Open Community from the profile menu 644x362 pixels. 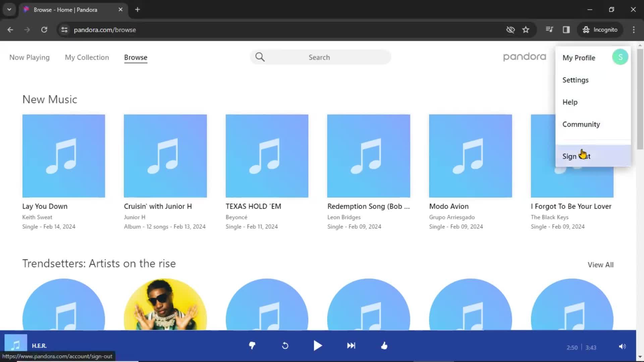pyautogui.click(x=581, y=124)
